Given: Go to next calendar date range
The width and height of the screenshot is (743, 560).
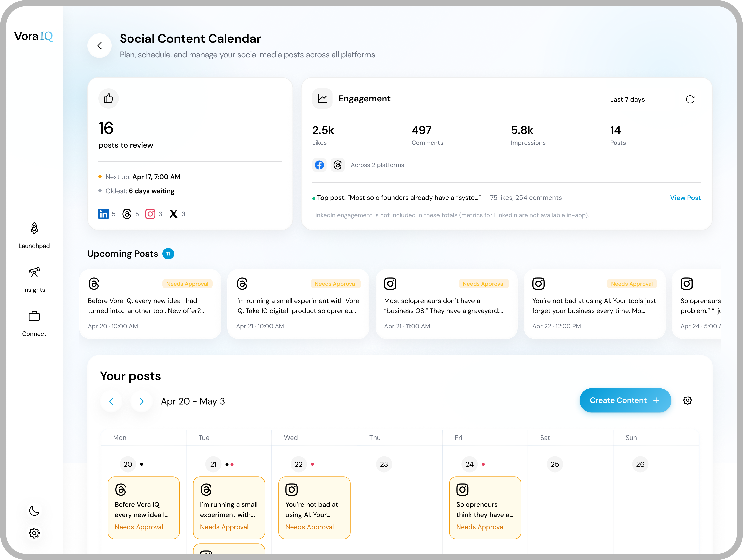Looking at the screenshot, I should (x=141, y=401).
